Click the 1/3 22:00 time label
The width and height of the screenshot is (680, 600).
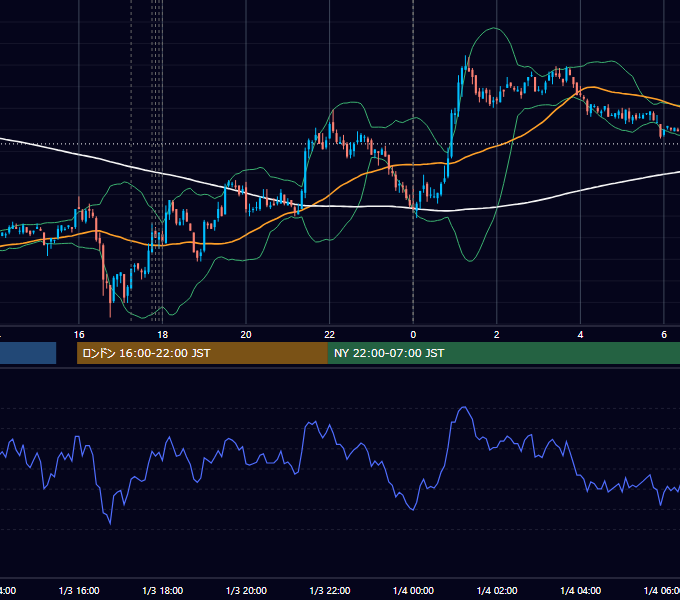(330, 590)
